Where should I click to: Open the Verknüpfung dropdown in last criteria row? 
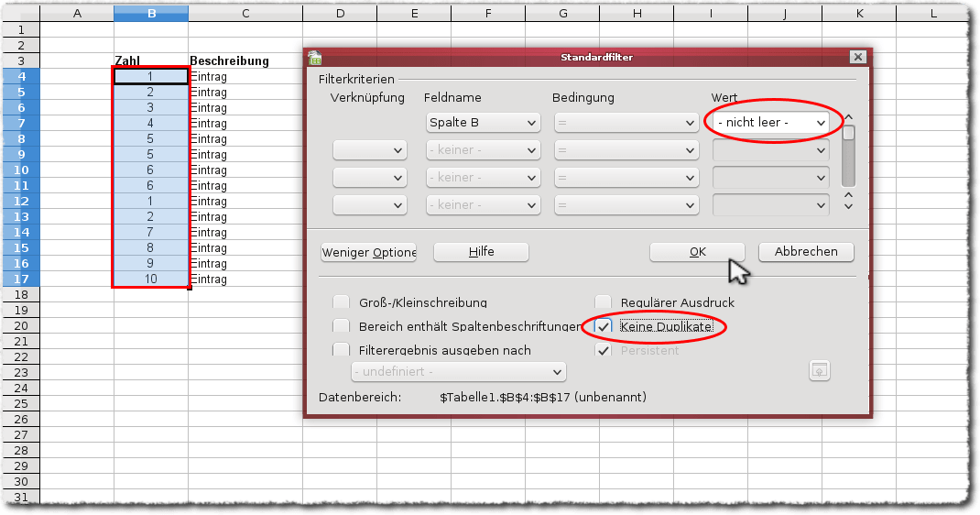tap(370, 205)
